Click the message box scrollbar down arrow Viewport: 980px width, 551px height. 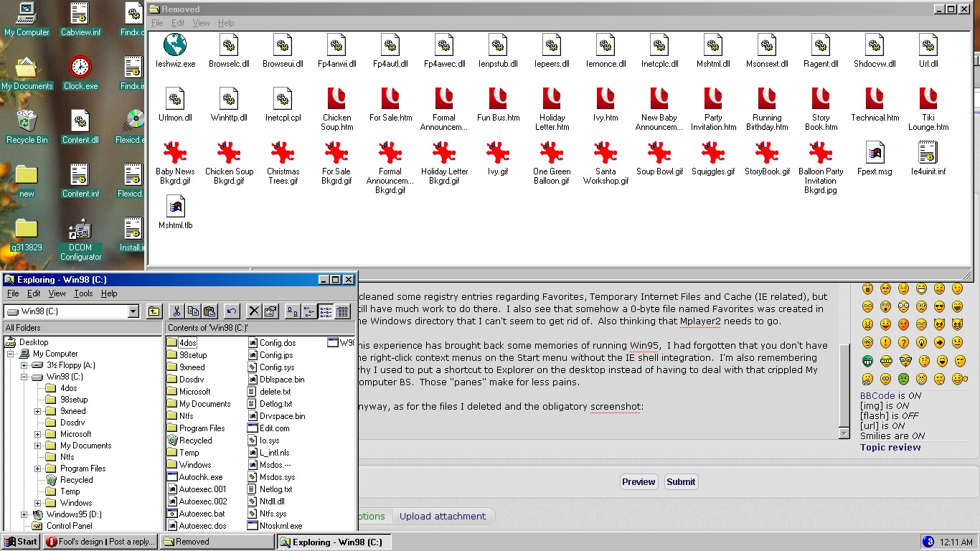click(x=844, y=433)
